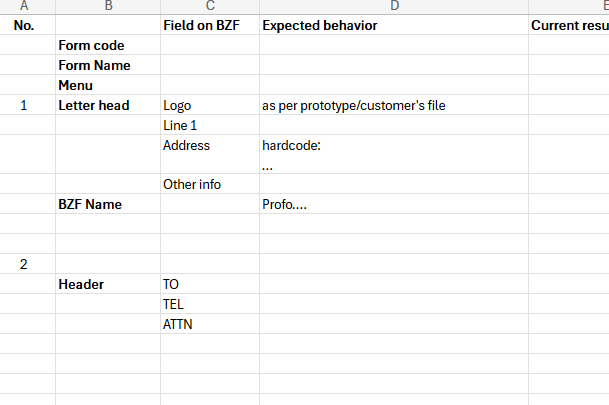Select the 'ATTN' cell
The image size is (609, 405).
[210, 324]
